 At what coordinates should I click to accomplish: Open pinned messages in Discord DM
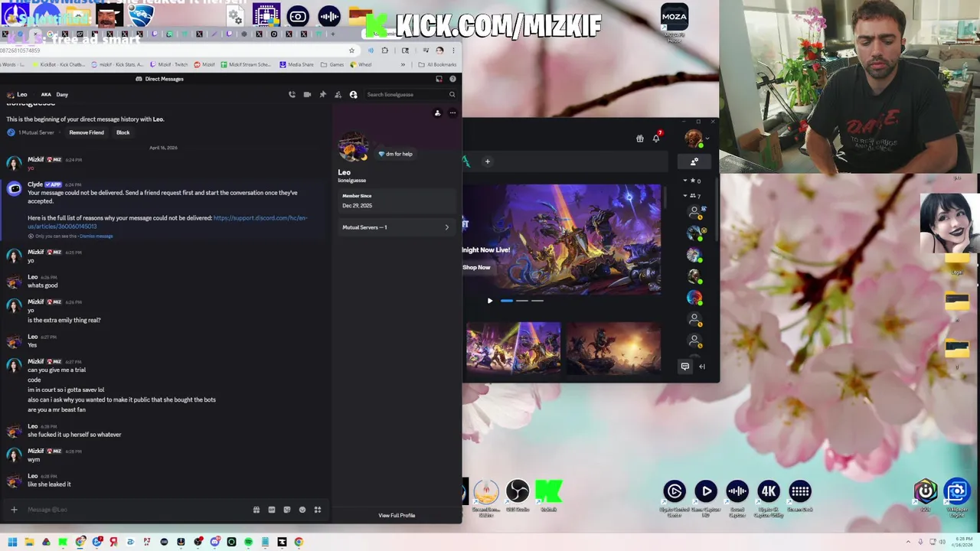(x=322, y=94)
